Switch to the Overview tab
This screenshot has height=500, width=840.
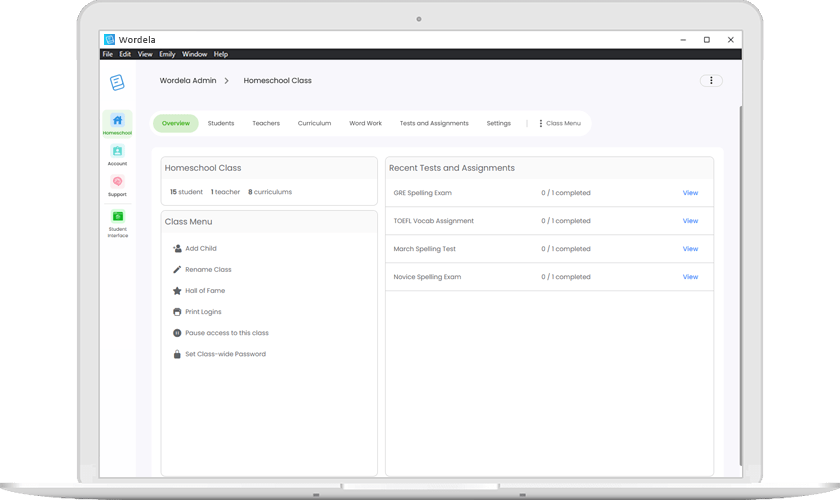tap(176, 123)
